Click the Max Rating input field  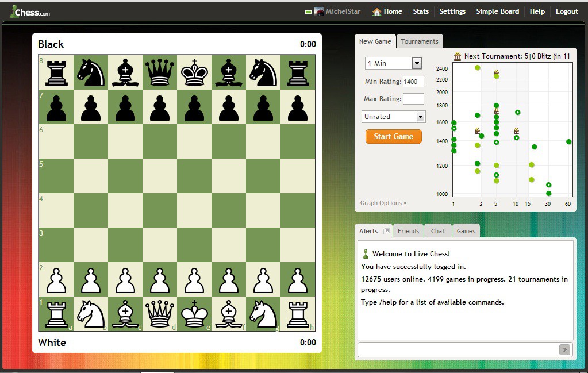(x=413, y=99)
